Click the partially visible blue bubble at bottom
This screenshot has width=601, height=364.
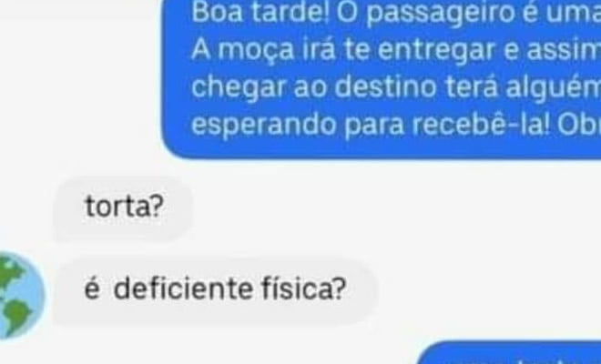pos(509,352)
